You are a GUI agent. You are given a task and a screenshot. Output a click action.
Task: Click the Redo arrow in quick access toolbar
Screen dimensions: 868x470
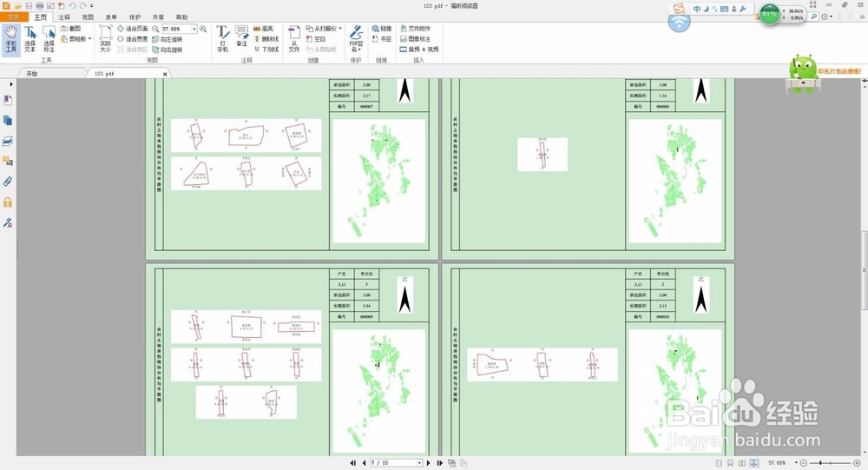click(83, 5)
